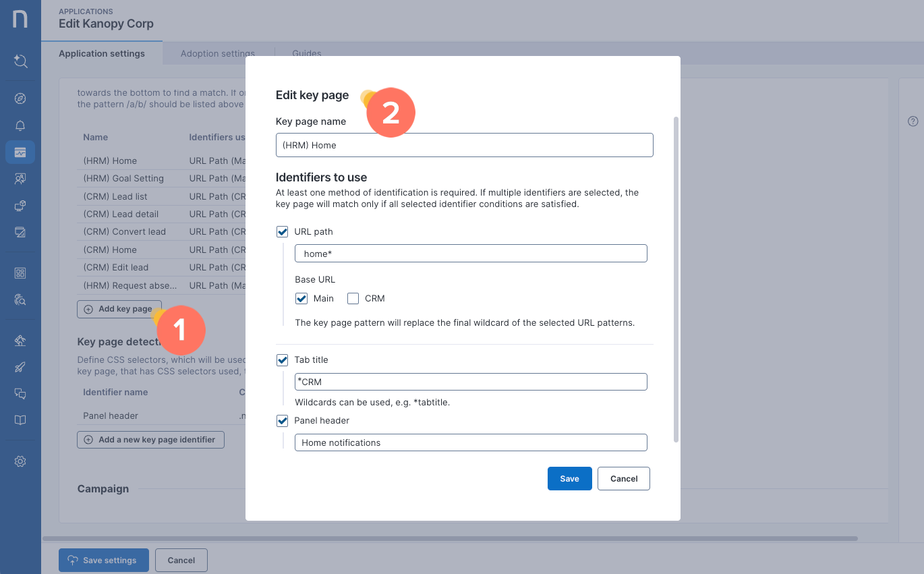924x574 pixels.
Task: Uncheck the URL path checkbox
Action: click(283, 231)
